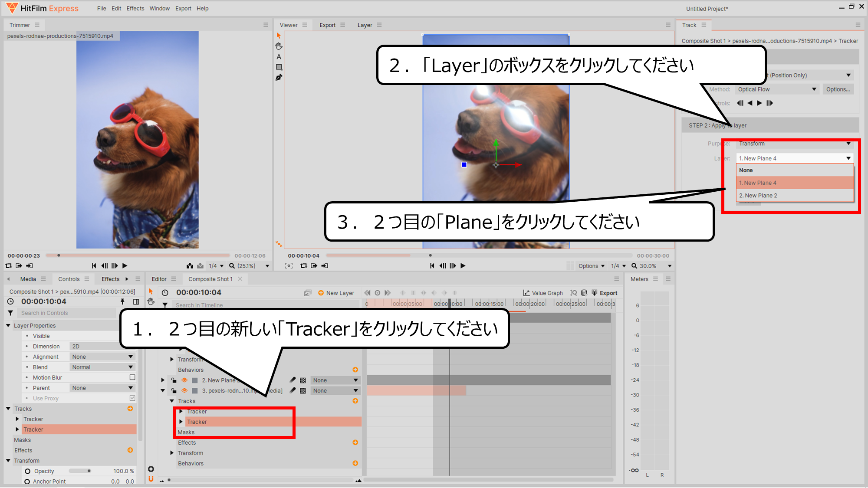Select the Text tool in Viewer
This screenshot has height=488, width=868.
279,57
